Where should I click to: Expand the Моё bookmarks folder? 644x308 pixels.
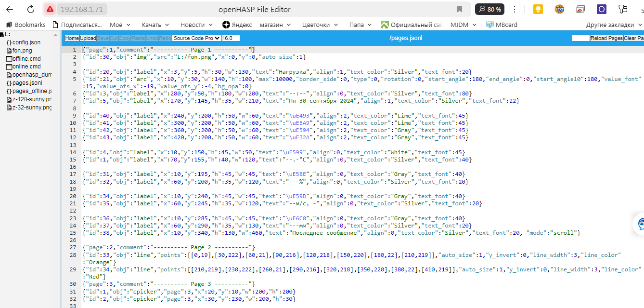[120, 25]
